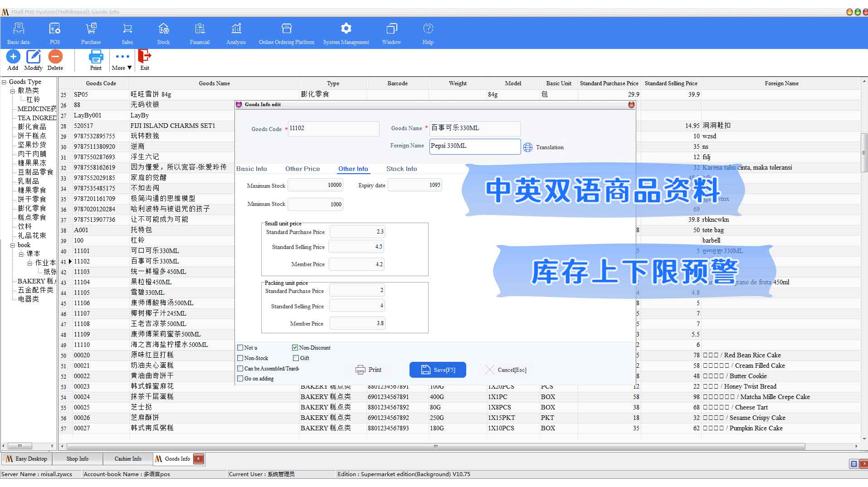
Task: Click the Maximum Stock field
Action: pyautogui.click(x=316, y=185)
